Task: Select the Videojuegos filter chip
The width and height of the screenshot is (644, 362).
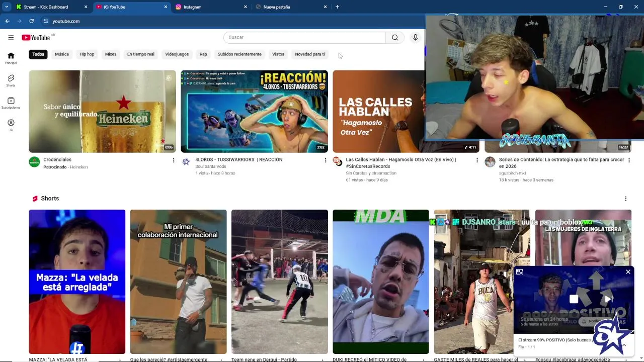Action: [x=177, y=54]
